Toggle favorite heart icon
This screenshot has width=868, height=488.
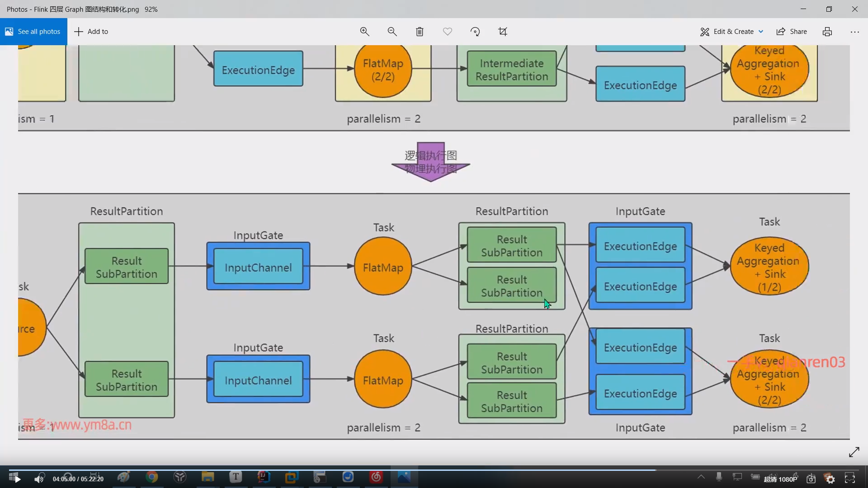(x=448, y=32)
